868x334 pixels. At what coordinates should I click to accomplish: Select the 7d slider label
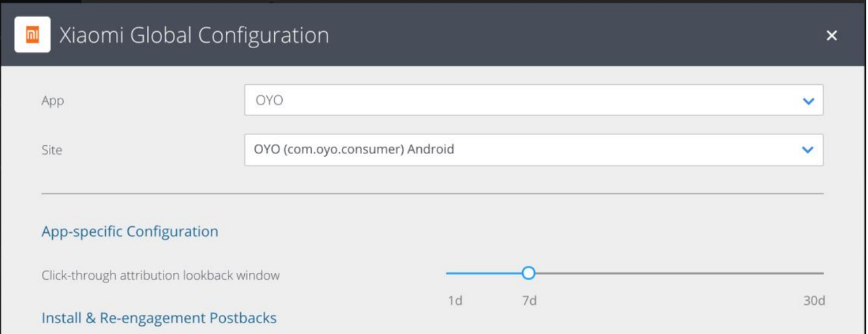coord(529,300)
